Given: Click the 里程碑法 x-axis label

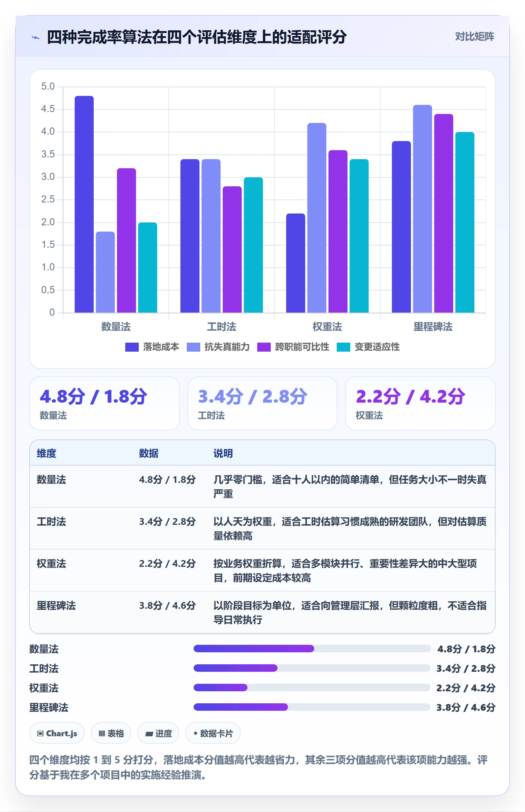Looking at the screenshot, I should pos(433,327).
